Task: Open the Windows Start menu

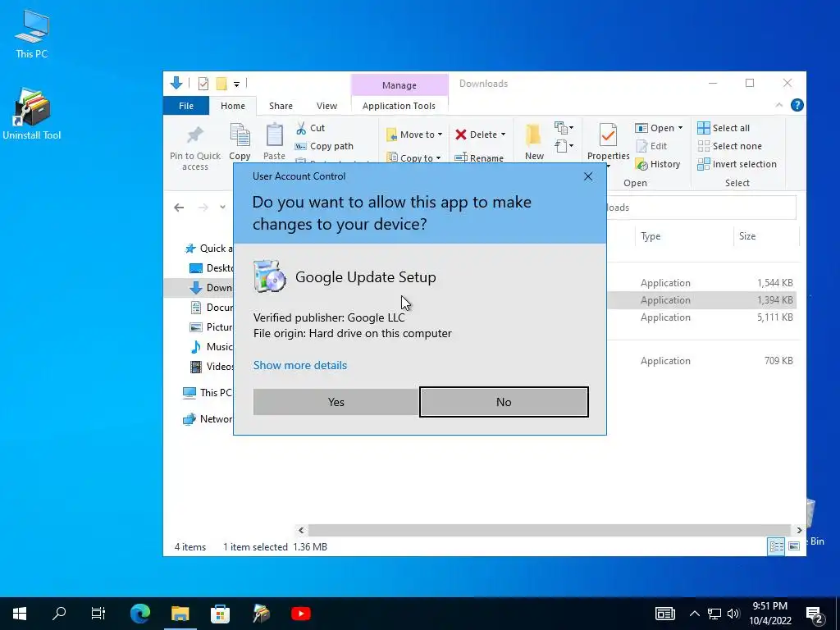Action: (20, 614)
